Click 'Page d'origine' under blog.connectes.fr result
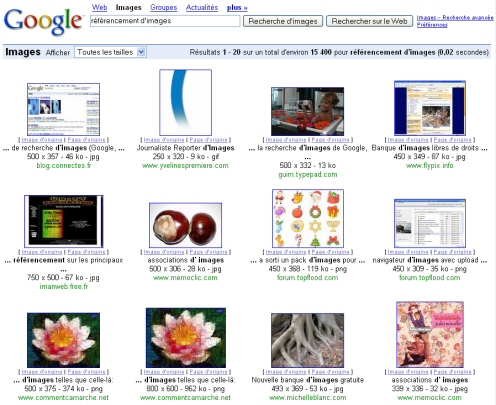496x405 pixels. click(86, 140)
